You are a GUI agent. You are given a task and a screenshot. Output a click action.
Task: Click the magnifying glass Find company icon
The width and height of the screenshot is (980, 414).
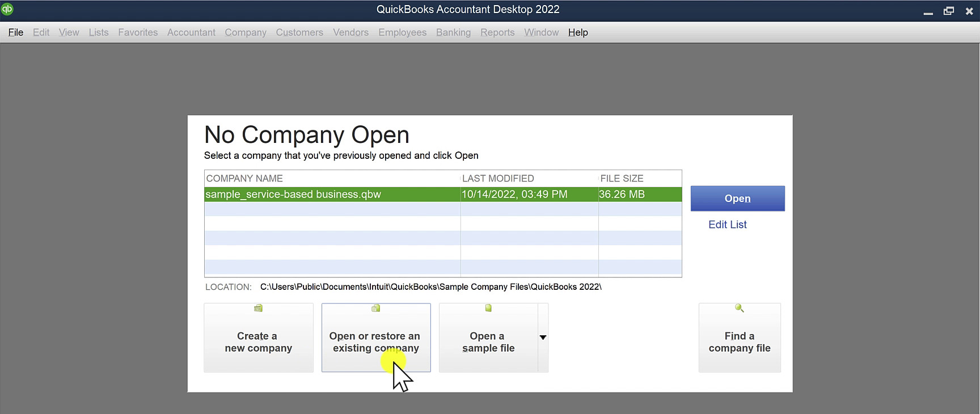pos(740,308)
